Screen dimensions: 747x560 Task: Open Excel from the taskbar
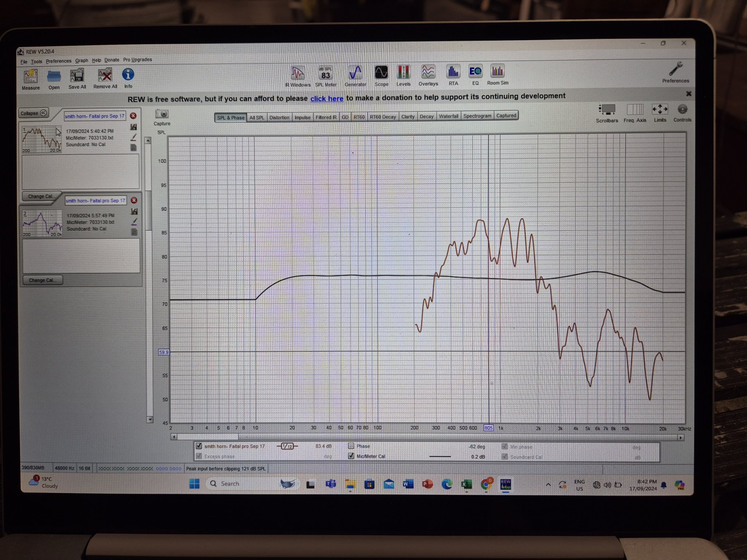click(466, 485)
